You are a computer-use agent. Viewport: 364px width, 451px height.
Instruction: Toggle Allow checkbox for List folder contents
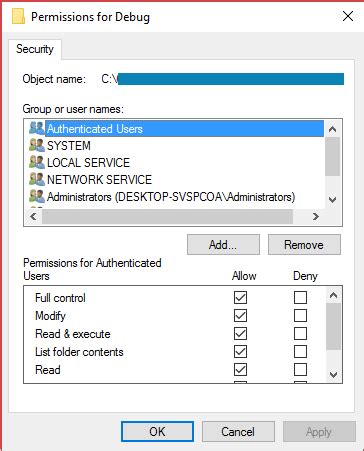240,351
